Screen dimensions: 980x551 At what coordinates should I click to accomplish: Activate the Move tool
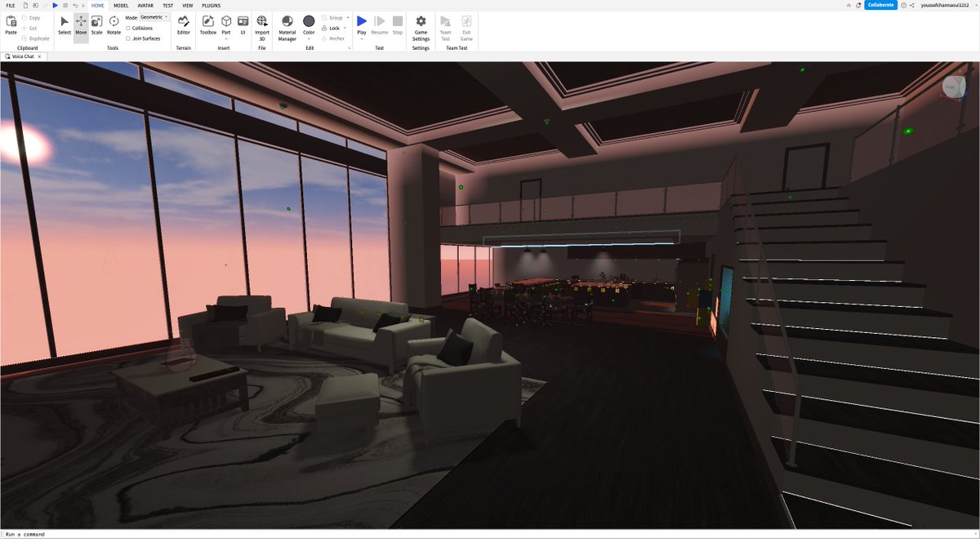(x=81, y=25)
